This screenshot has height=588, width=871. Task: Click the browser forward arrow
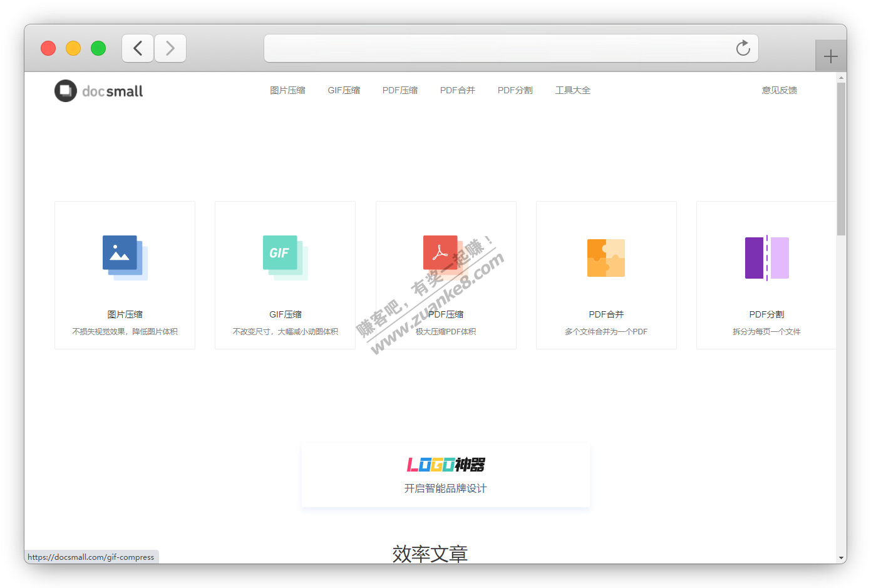point(170,48)
